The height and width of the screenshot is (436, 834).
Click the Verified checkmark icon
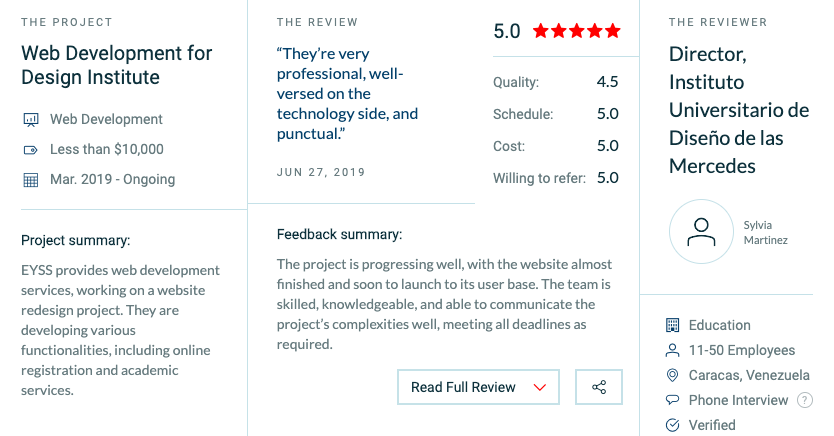pos(673,425)
